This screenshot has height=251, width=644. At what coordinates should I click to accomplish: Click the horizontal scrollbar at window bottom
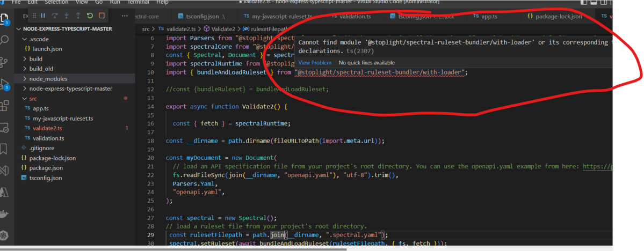pos(173,248)
